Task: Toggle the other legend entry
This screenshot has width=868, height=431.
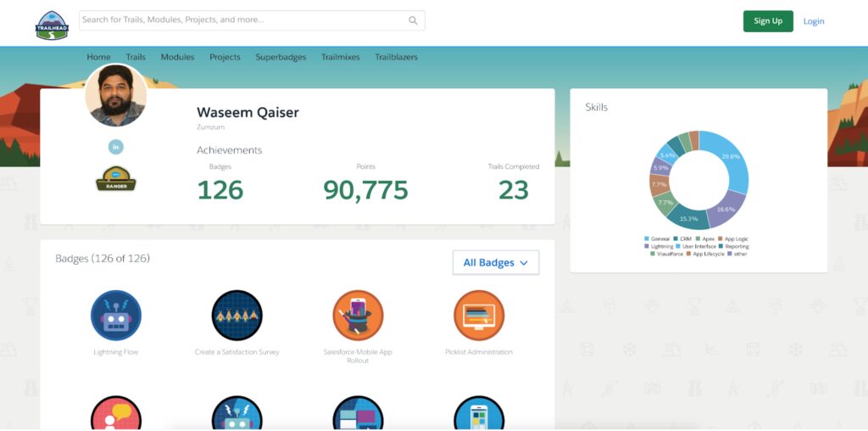Action: point(737,254)
